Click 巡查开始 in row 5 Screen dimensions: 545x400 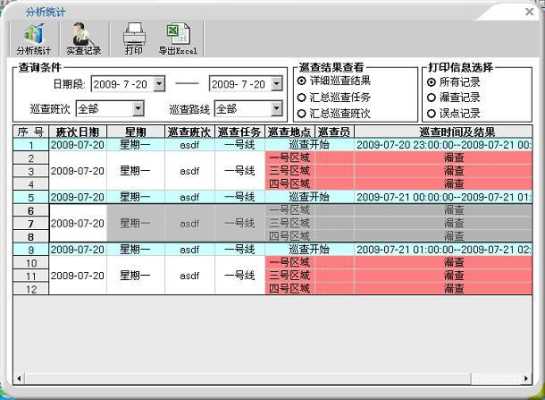coord(309,197)
